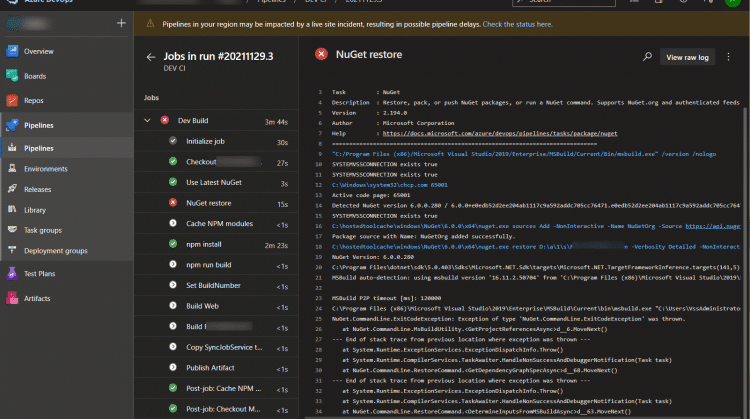
Task: Collapse the Dev Build job chevron
Action: (x=147, y=121)
